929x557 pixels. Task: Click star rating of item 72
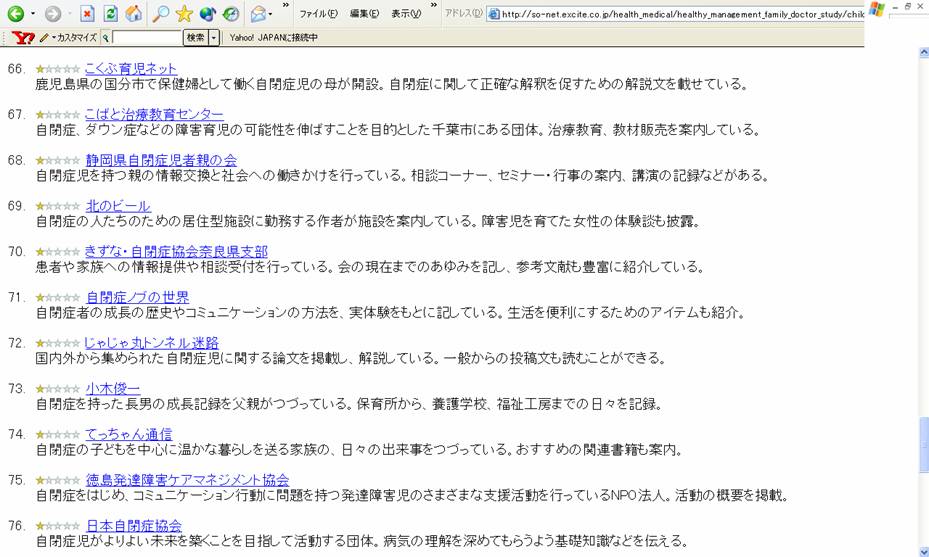[x=57, y=343]
